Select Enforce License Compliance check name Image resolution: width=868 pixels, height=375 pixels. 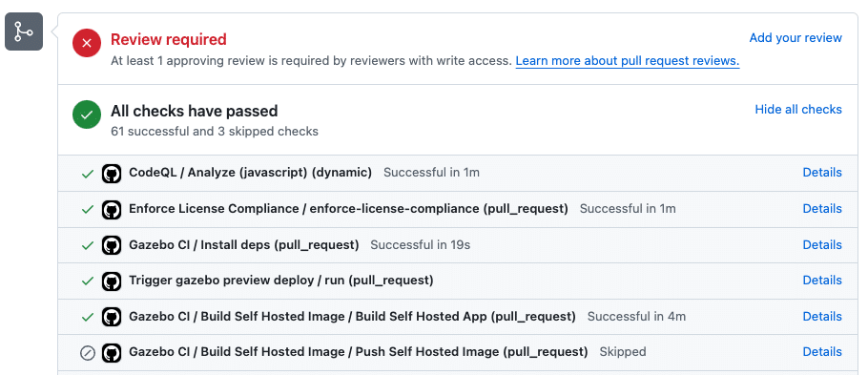(x=348, y=208)
